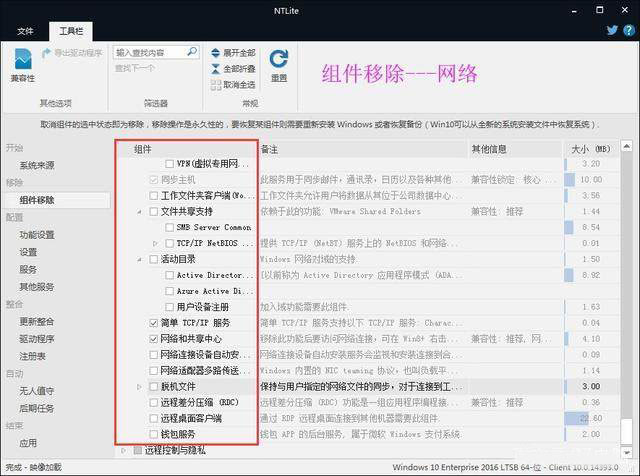Select 远程桌面客户端 size 22.60
640x476 pixels.
591,418
